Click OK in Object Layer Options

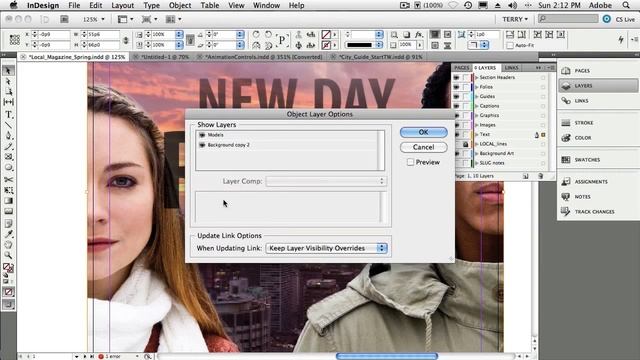tap(423, 132)
